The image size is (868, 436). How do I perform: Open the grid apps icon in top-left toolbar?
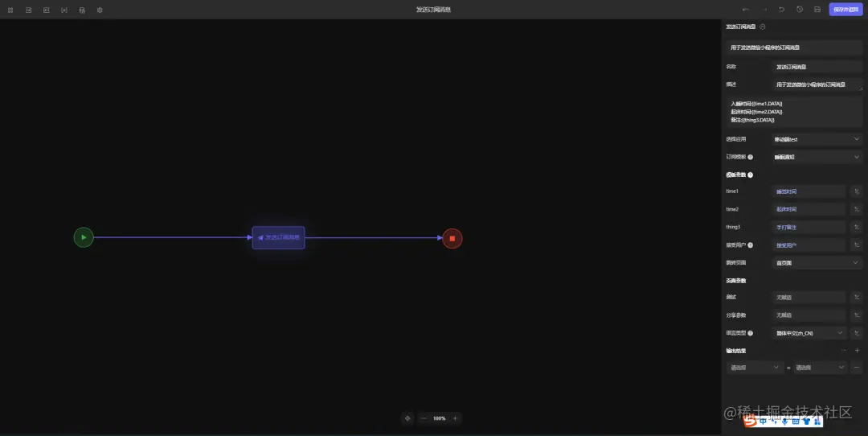coord(10,10)
